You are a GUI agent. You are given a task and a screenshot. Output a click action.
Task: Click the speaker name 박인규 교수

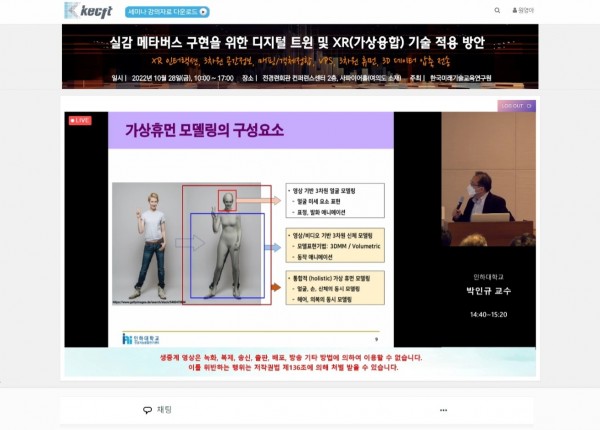[489, 291]
